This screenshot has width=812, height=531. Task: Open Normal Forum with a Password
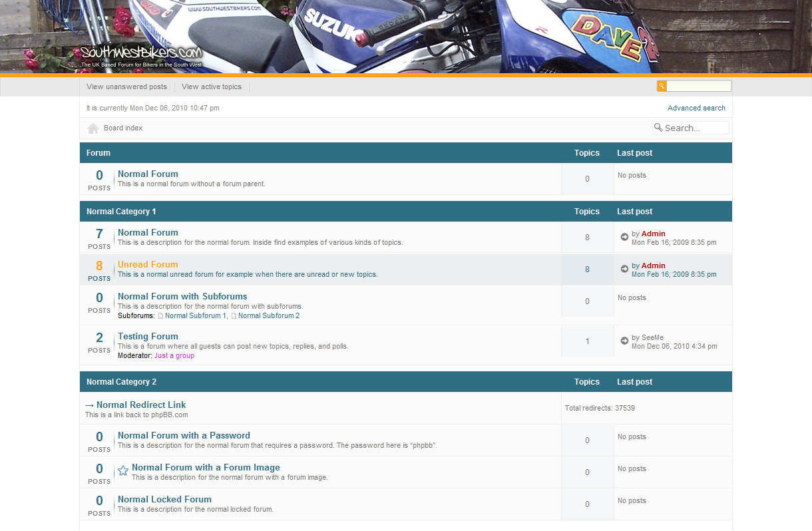pyautogui.click(x=184, y=435)
